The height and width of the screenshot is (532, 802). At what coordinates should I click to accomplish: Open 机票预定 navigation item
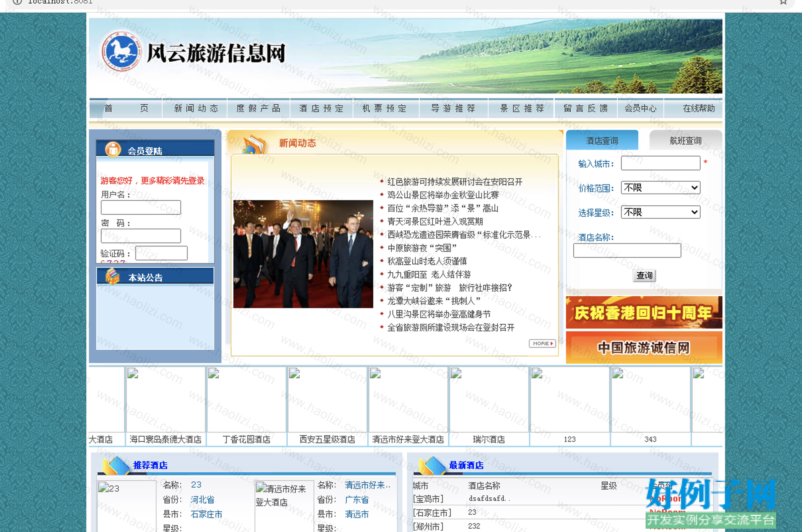click(x=384, y=108)
